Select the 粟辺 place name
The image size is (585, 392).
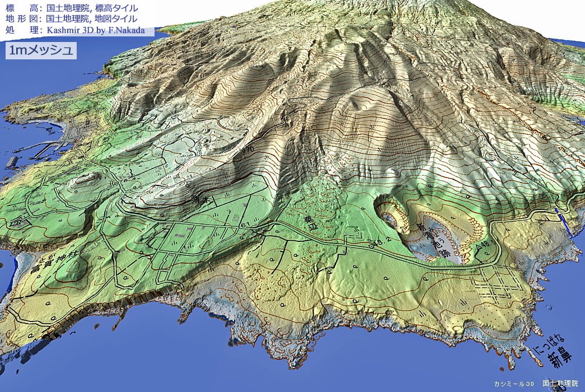coord(311,222)
